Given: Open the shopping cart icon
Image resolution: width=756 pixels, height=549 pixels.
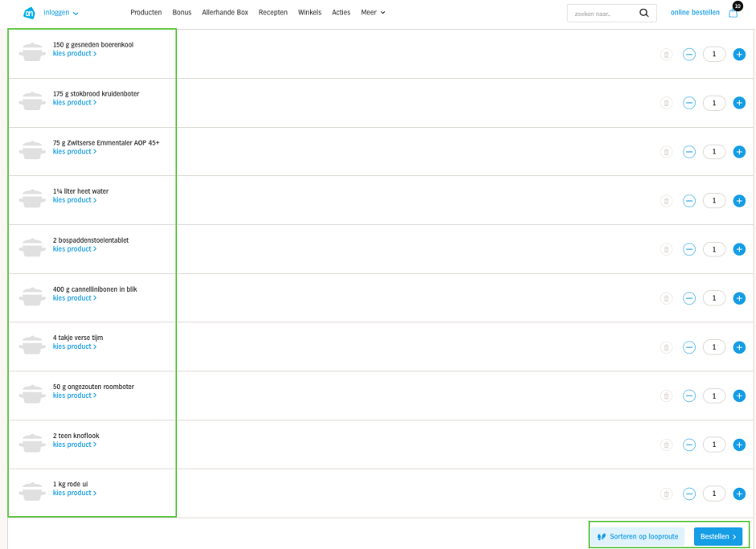Looking at the screenshot, I should (x=733, y=13).
